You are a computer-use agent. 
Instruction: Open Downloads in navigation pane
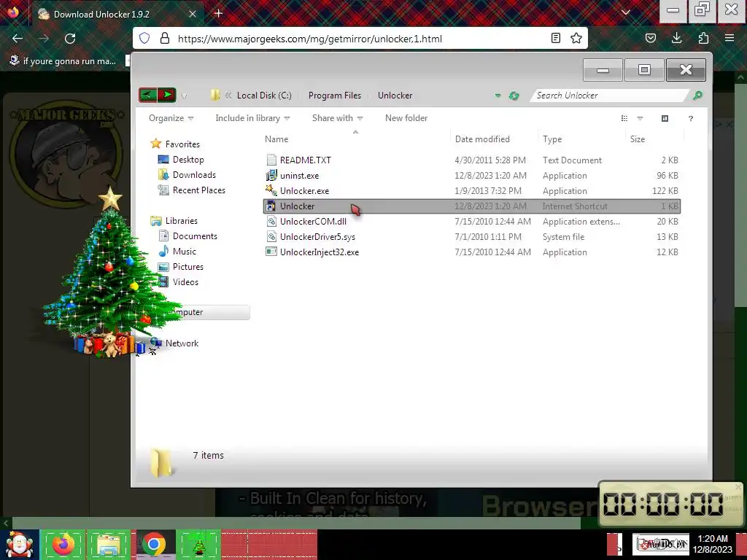coord(194,175)
